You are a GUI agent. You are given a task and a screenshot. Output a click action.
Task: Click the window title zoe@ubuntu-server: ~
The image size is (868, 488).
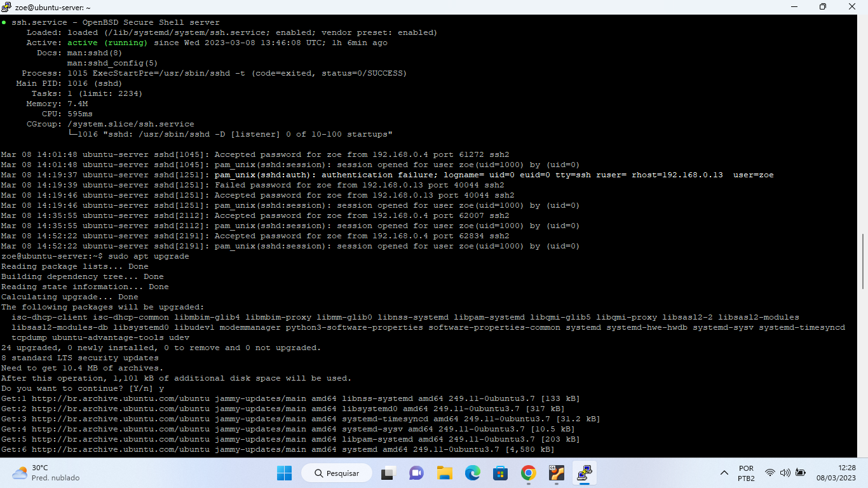(53, 7)
